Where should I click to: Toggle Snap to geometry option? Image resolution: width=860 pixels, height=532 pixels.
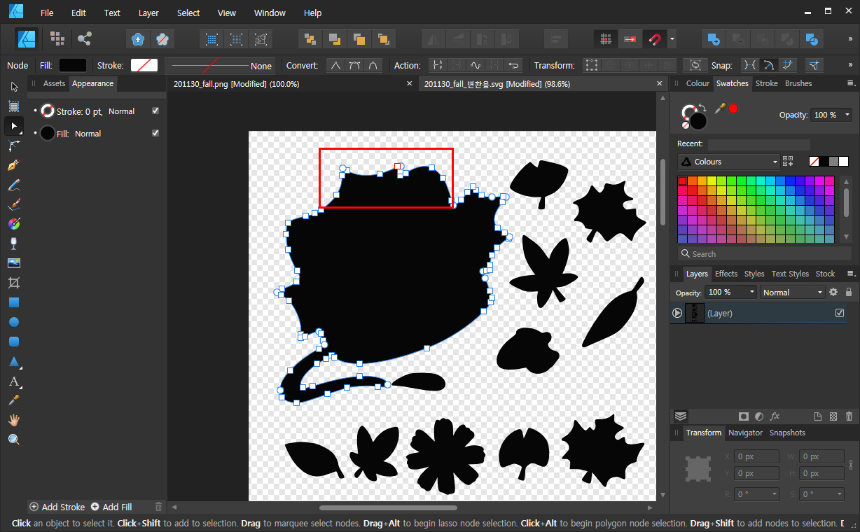tap(768, 65)
